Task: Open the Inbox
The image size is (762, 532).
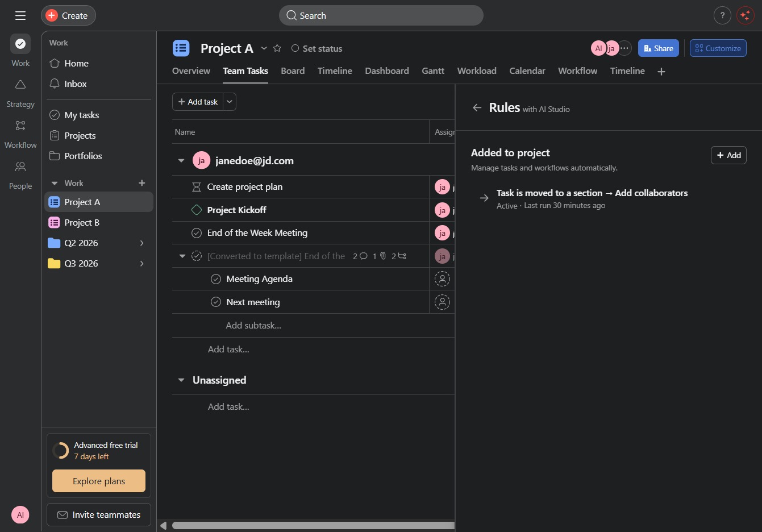Action: [x=99, y=84]
